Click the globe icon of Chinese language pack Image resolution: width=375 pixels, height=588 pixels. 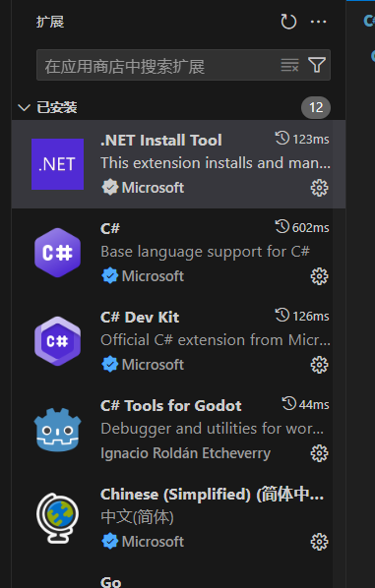(57, 518)
